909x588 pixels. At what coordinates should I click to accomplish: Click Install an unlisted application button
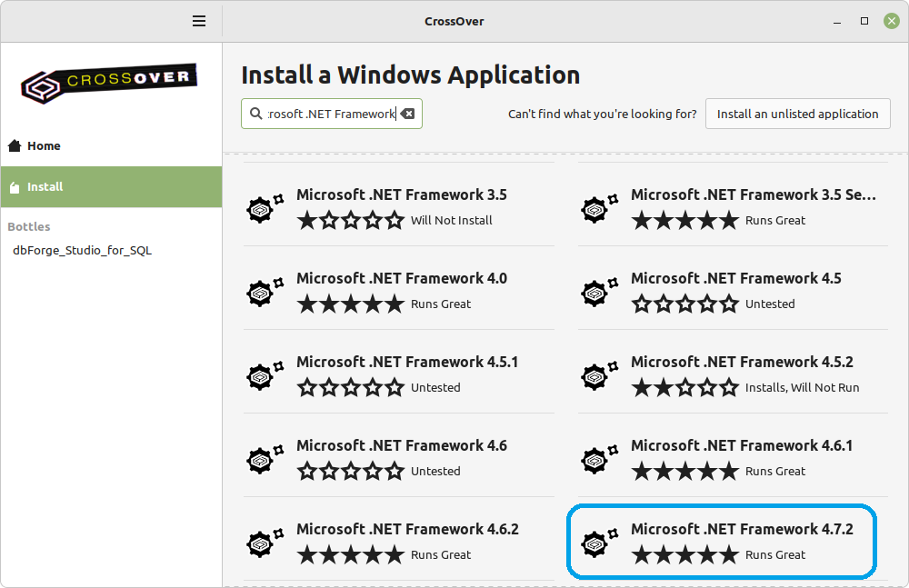(x=797, y=114)
